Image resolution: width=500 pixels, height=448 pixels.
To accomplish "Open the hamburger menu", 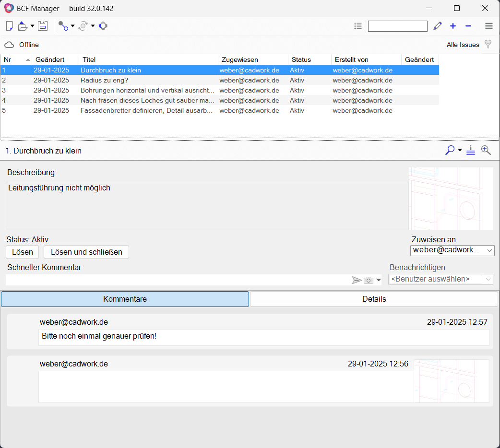I will pos(489,26).
